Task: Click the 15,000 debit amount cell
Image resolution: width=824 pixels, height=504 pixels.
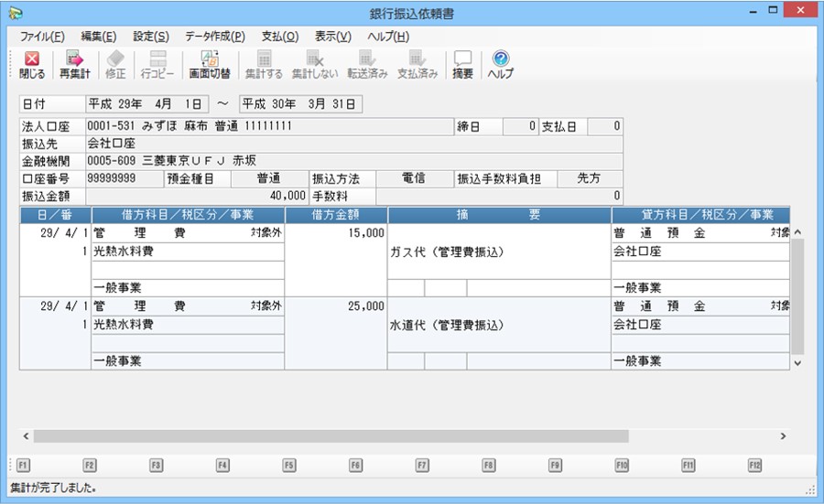Action: [x=336, y=234]
